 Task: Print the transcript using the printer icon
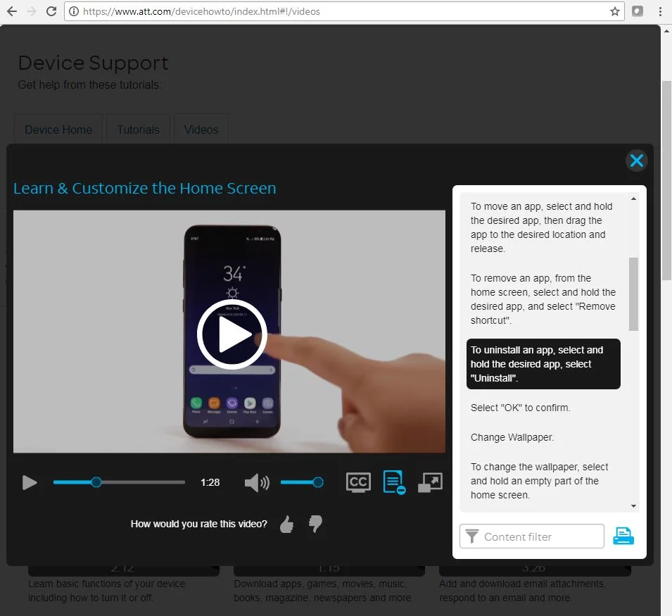coord(623,536)
